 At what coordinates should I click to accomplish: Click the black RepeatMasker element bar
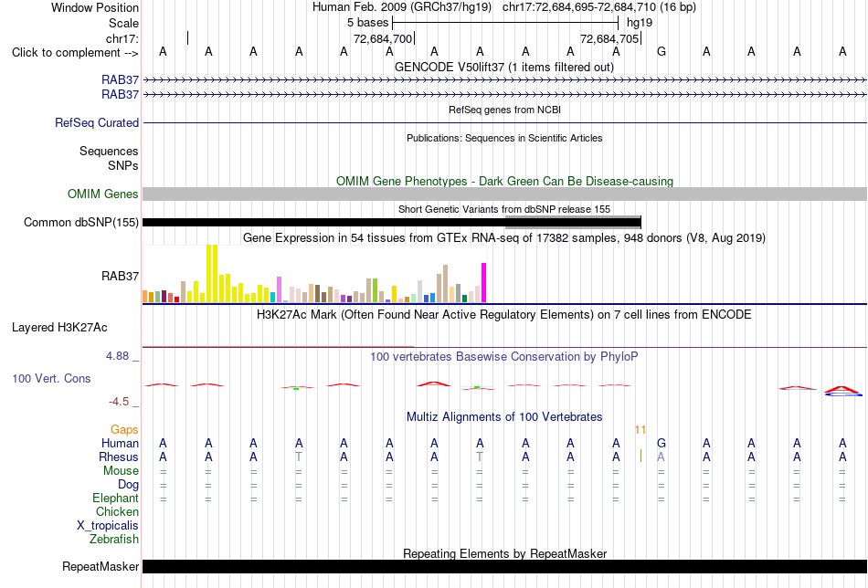[x=505, y=566]
